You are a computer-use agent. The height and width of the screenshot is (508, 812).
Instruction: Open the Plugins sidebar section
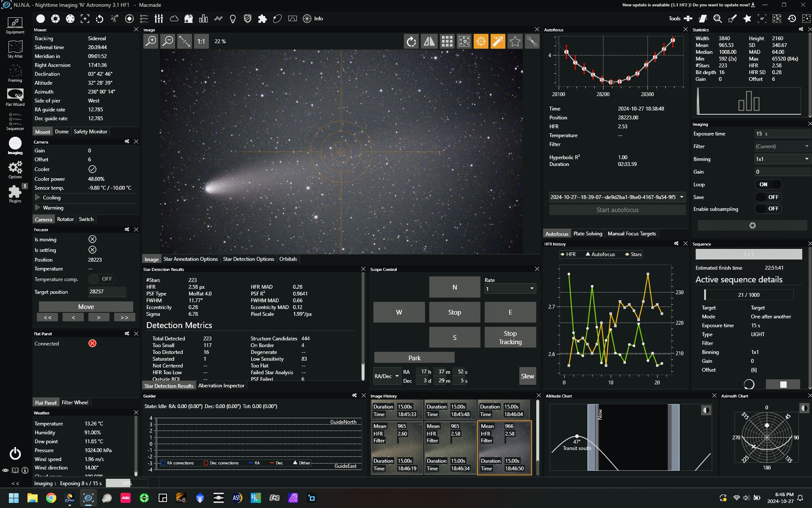15,194
